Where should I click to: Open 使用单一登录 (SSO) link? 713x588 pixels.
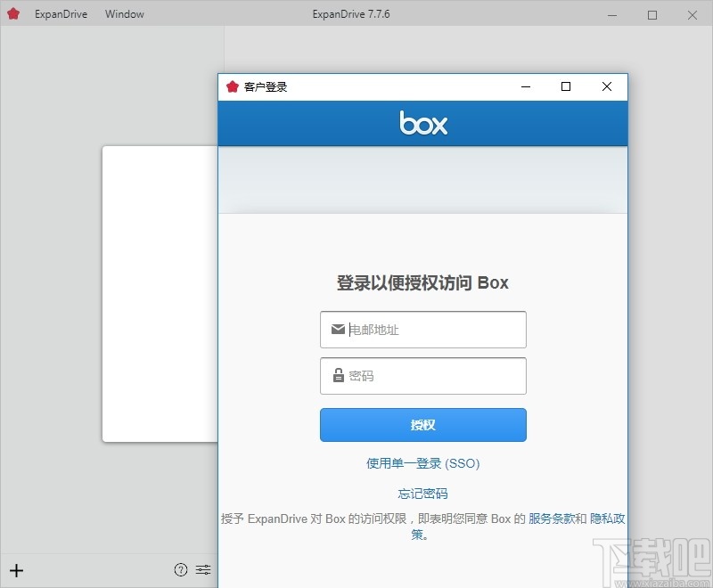coord(422,463)
